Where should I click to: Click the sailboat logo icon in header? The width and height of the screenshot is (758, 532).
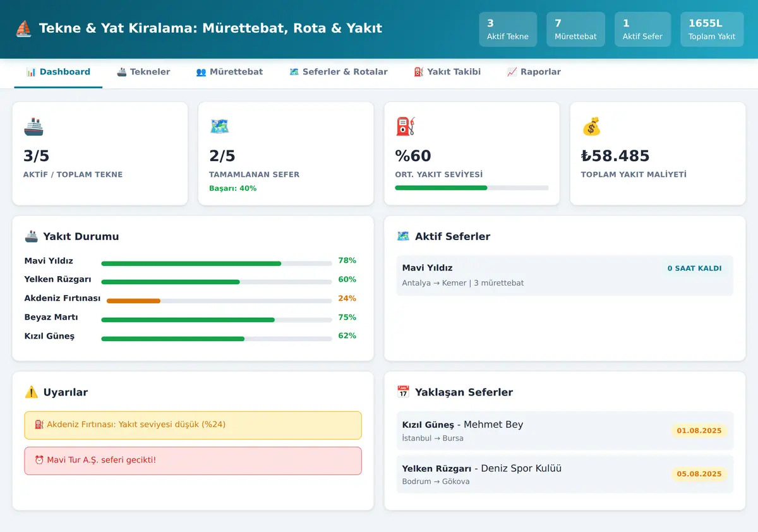click(23, 28)
